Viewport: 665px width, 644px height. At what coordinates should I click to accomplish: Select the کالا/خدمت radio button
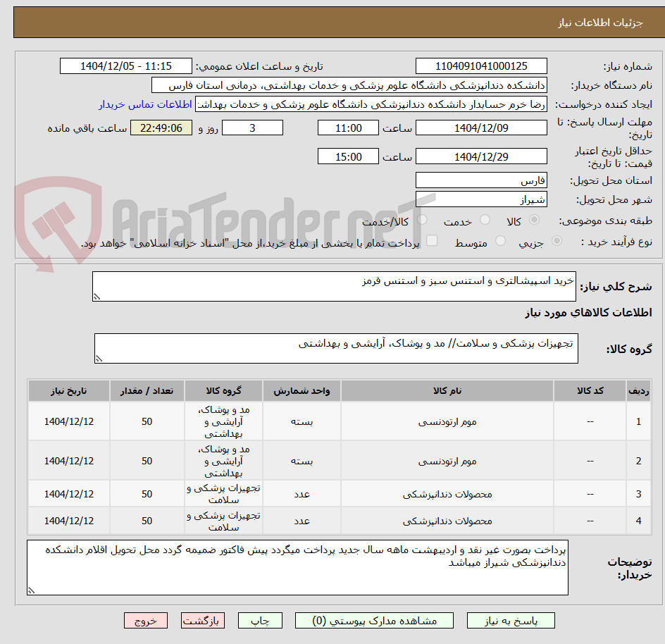[422, 220]
